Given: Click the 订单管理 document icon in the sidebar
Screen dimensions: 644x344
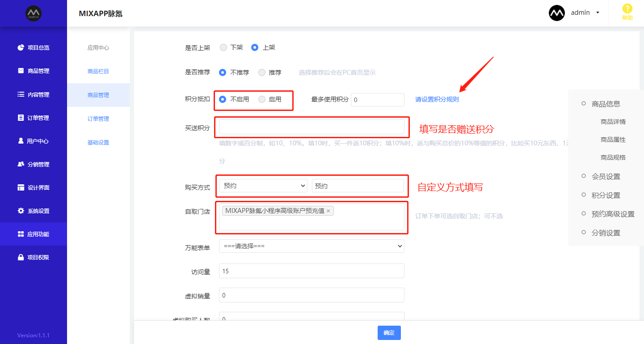Looking at the screenshot, I should click(x=21, y=118).
